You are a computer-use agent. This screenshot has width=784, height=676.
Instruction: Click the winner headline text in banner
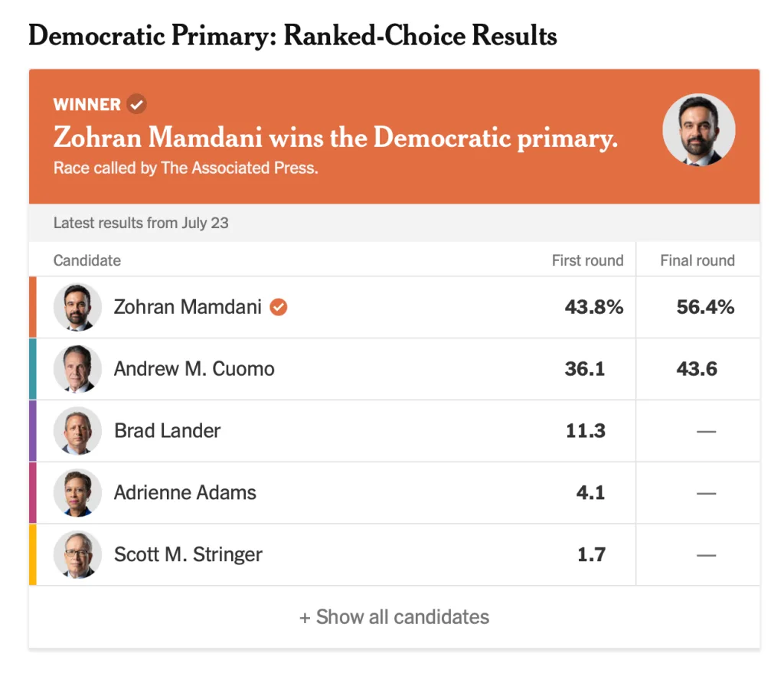pos(335,139)
